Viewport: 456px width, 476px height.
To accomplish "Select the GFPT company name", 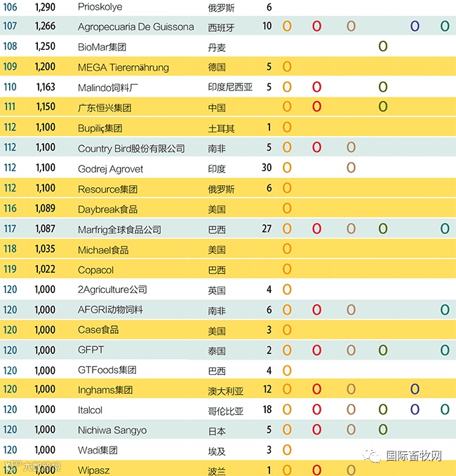I will [x=90, y=350].
